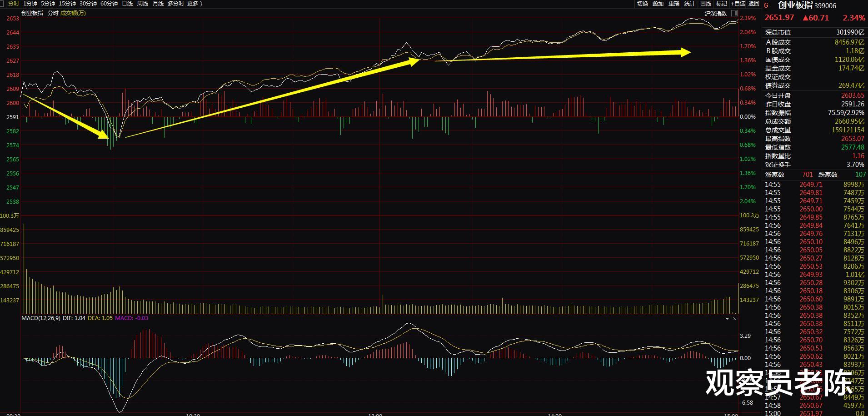
Task: Click the 今日开盘 value 2603.65
Action: tap(853, 95)
